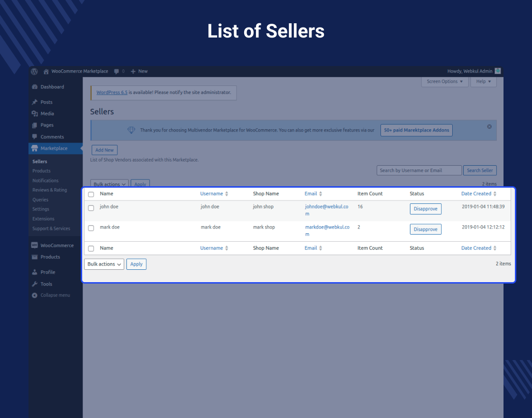Open the WordPress logo menu in admin bar
This screenshot has height=418, width=532.
coord(34,71)
